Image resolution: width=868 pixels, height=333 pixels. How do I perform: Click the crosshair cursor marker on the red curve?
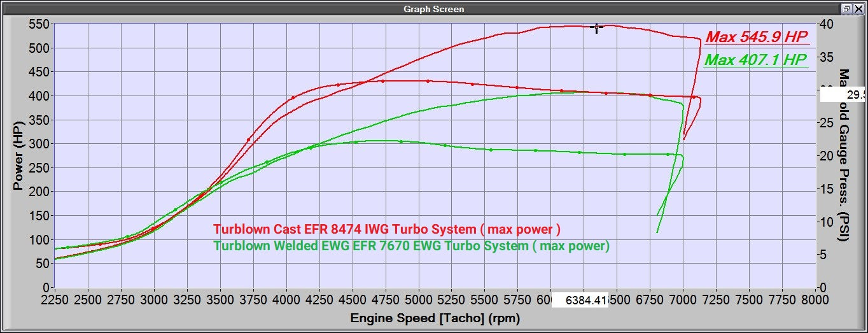[597, 27]
